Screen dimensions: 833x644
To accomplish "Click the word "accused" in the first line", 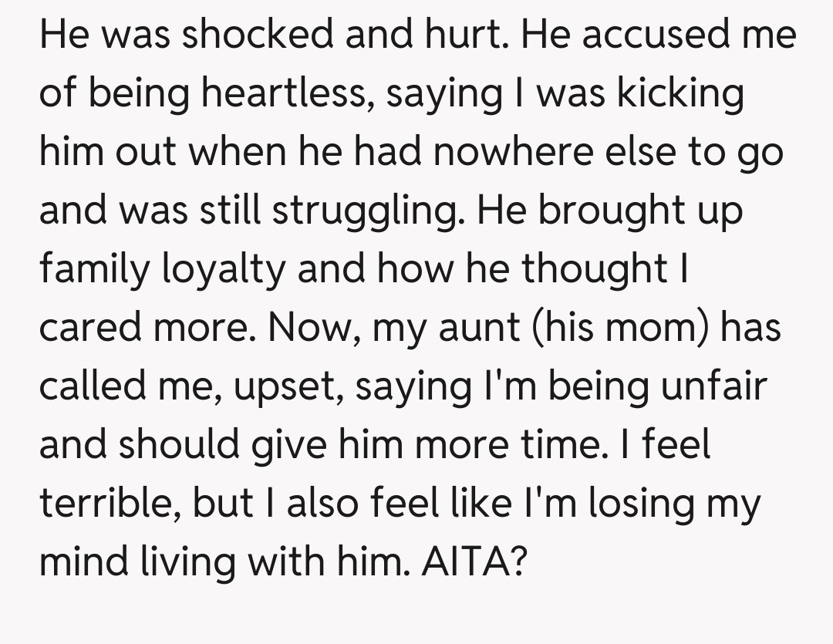I will point(639,35).
